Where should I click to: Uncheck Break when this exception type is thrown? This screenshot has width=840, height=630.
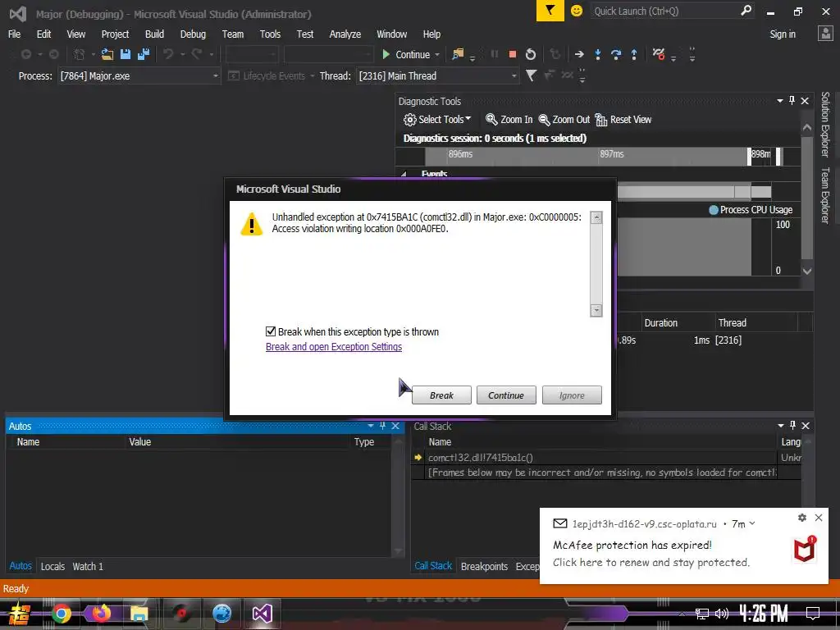[271, 331]
